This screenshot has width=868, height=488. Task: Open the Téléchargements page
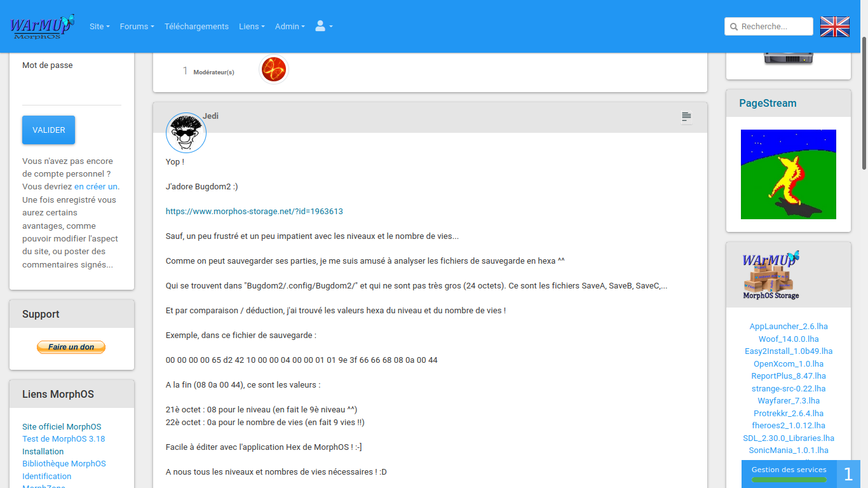(196, 27)
